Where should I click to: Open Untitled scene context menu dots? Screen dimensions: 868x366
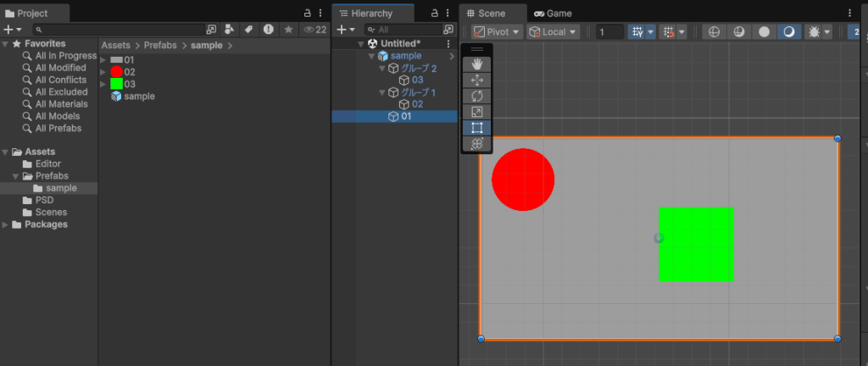click(449, 44)
